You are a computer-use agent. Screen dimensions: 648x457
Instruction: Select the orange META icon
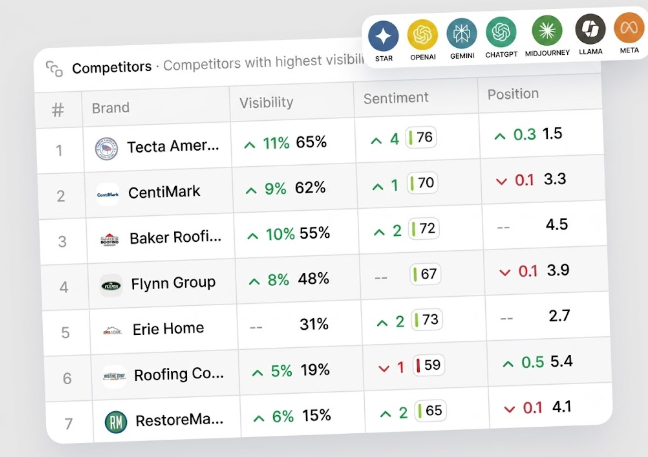coord(629,28)
